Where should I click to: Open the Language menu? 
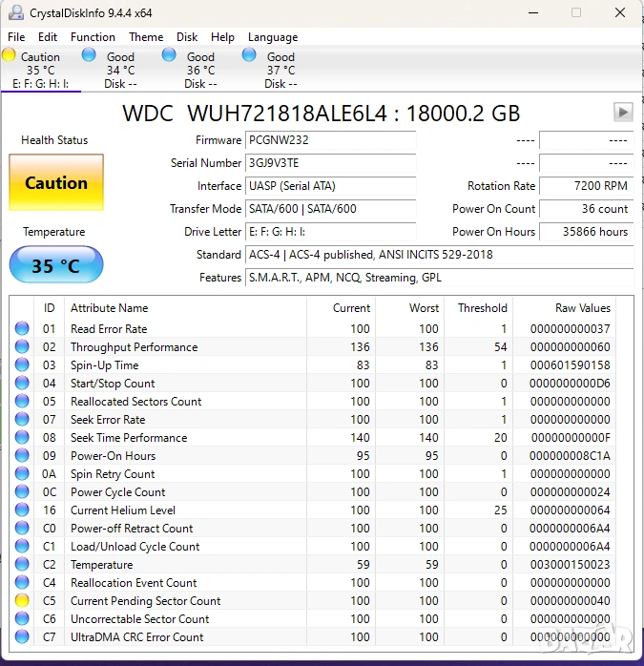pyautogui.click(x=273, y=37)
